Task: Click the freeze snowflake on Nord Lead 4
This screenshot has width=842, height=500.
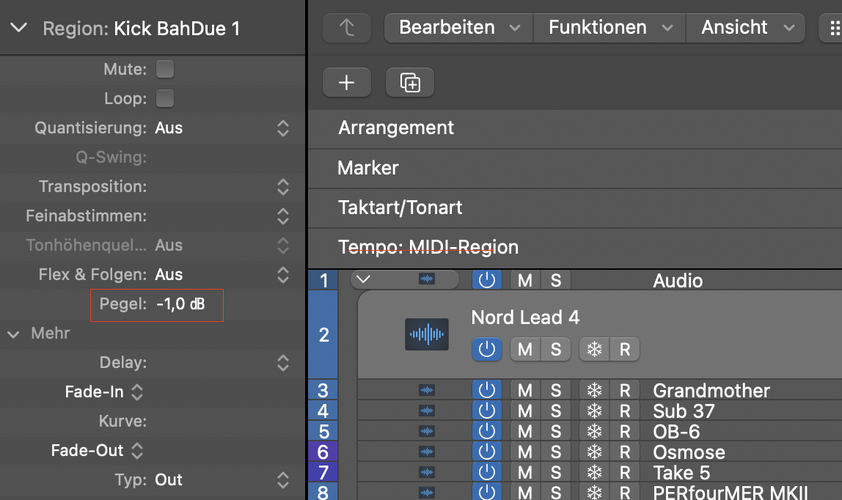Action: pyautogui.click(x=594, y=349)
